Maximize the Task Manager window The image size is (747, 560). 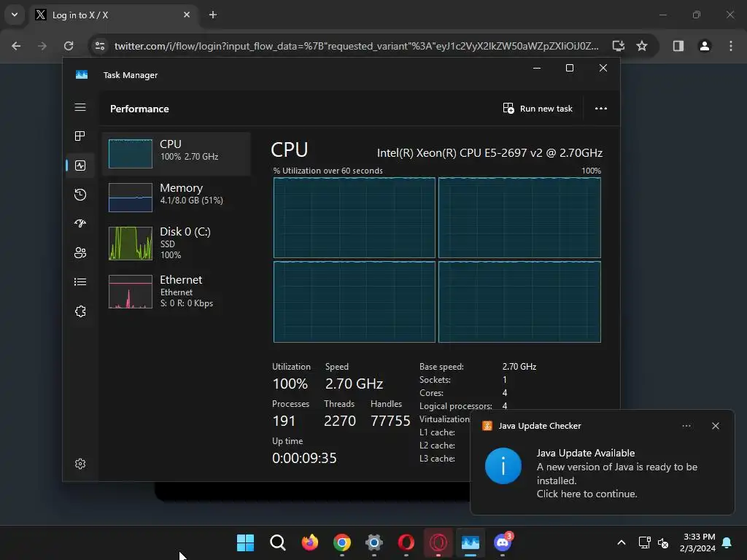click(x=569, y=68)
